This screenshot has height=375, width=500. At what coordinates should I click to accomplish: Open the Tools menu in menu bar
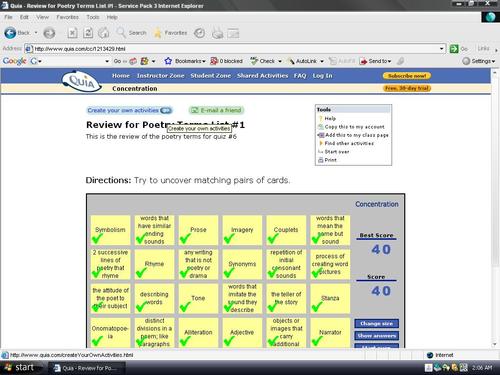click(x=93, y=17)
